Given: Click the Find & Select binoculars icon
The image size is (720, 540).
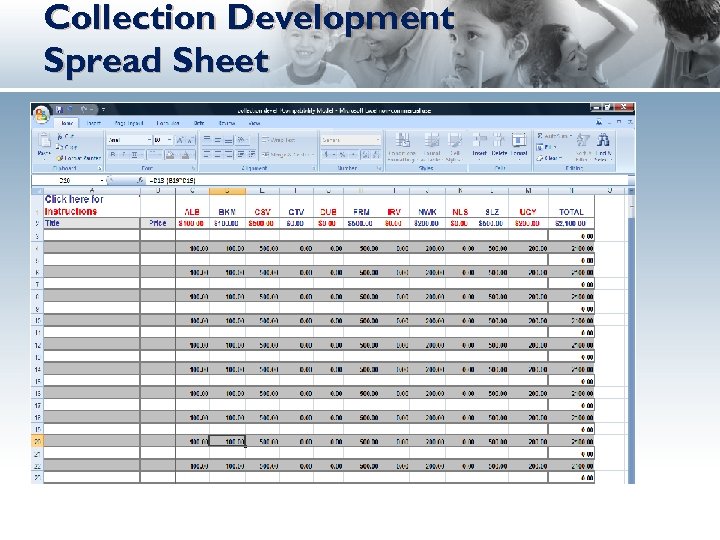Looking at the screenshot, I should (603, 140).
